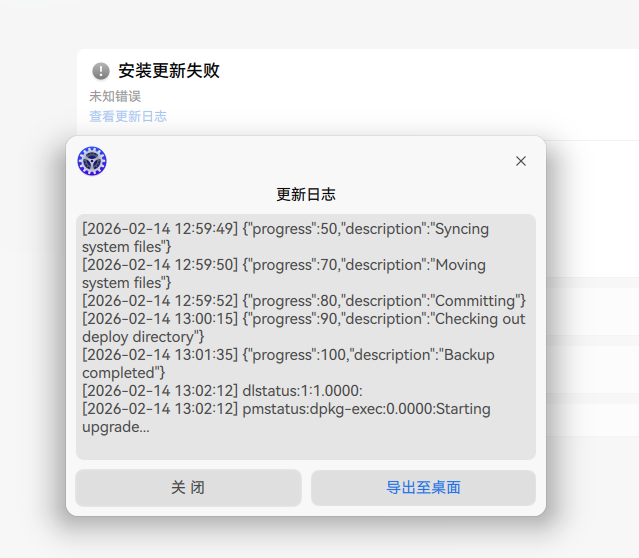The height and width of the screenshot is (558, 639).
Task: Click the log line 'Checking out deploy directory'
Action: point(304,328)
